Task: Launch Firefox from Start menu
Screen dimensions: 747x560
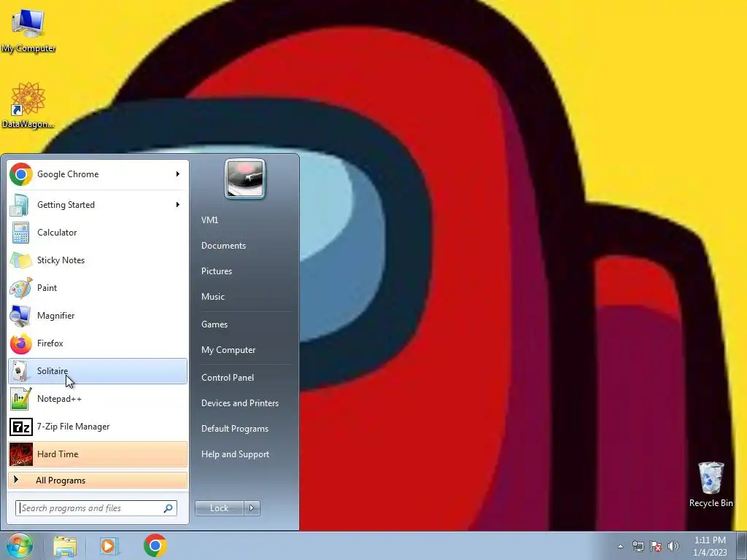Action: click(98, 343)
